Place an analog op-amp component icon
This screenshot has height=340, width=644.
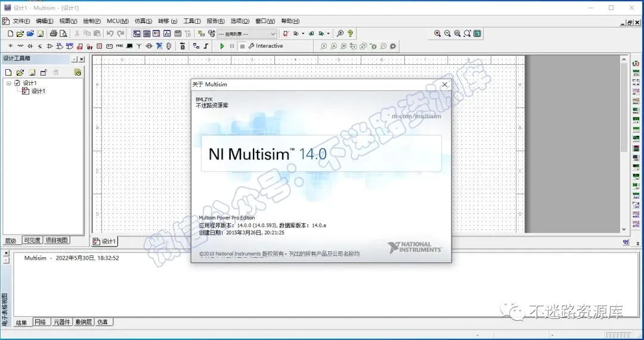[x=49, y=46]
